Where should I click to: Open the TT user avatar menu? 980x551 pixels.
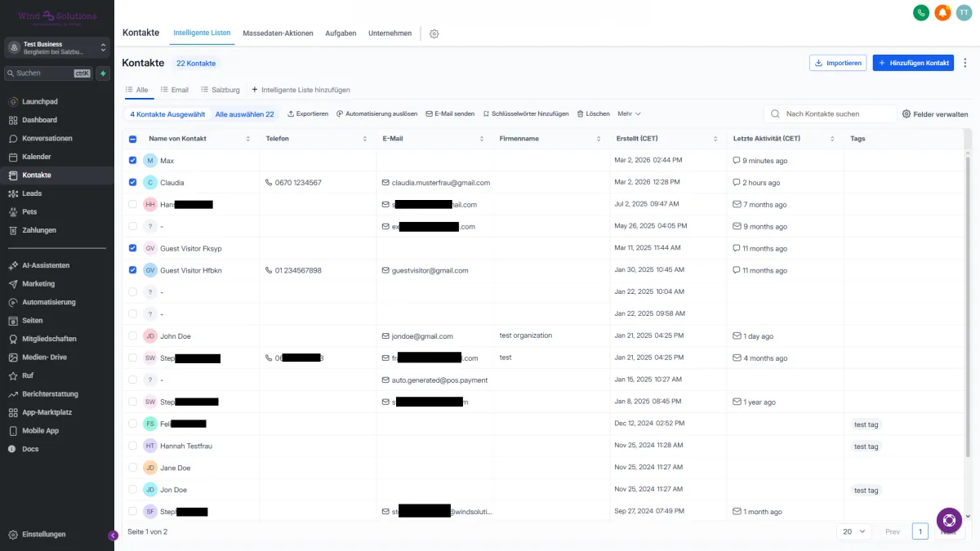click(x=964, y=12)
